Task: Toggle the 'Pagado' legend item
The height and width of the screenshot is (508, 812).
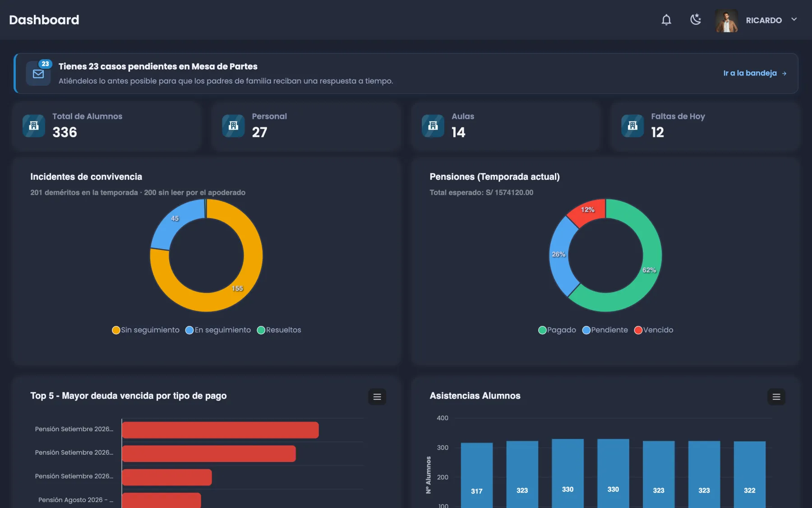Action: (557, 330)
